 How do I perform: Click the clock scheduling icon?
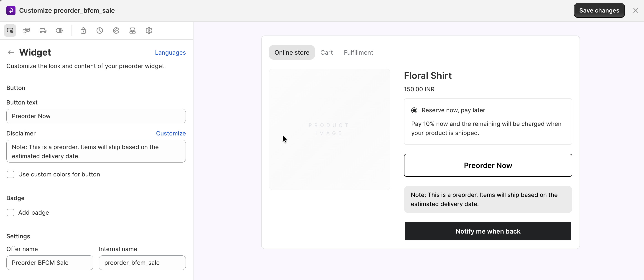(x=99, y=30)
